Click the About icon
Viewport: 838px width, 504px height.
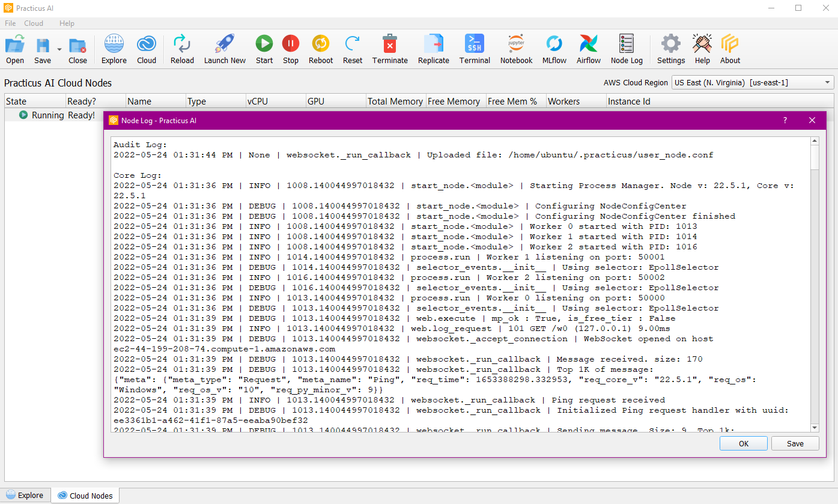[730, 49]
